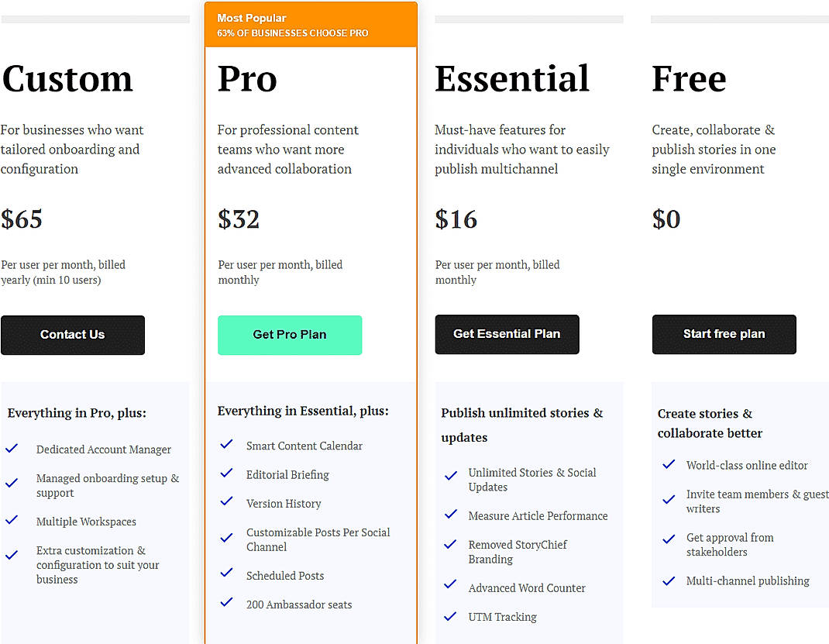Click checkmark beside Dedicated Account Manager
Viewport: 829px width, 644px height.
pyautogui.click(x=12, y=449)
